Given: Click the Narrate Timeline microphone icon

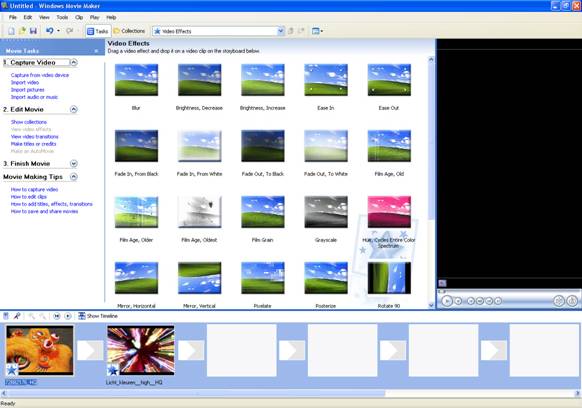Looking at the screenshot, I should 17,316.
